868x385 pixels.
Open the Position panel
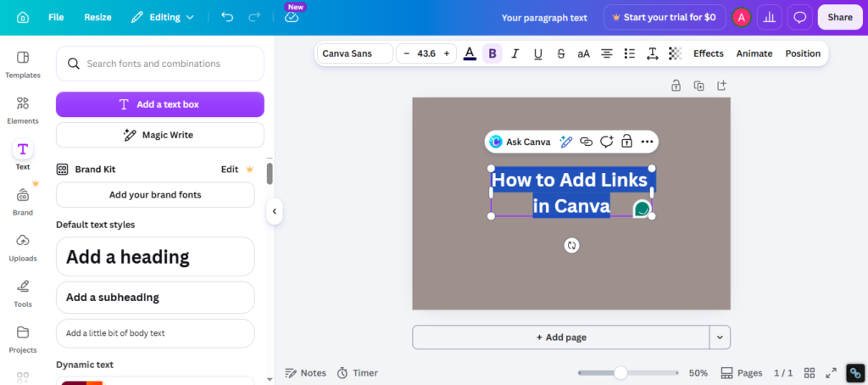tap(803, 53)
